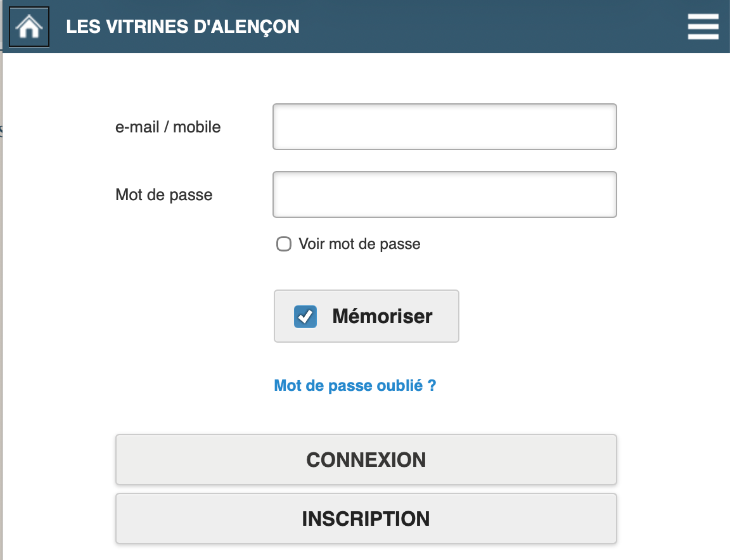Click the "e-mail / mobile" field label
Viewport: 730px width, 560px height.
[168, 127]
